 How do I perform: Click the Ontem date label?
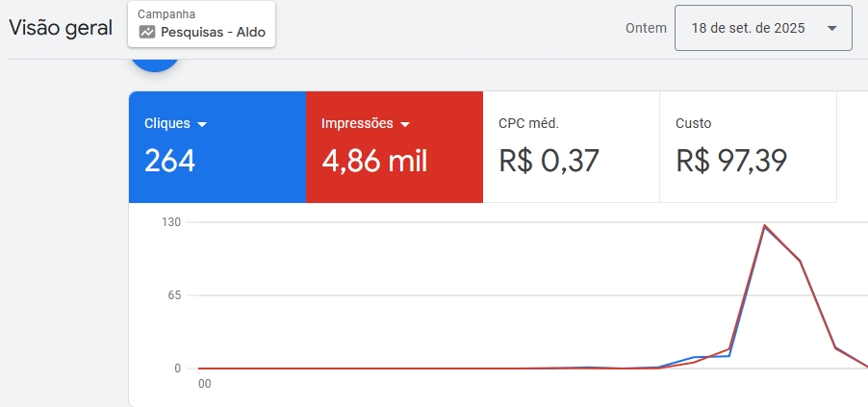pyautogui.click(x=646, y=28)
